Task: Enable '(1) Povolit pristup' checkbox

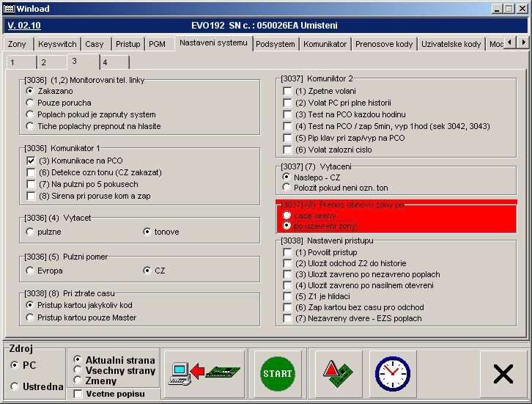Action: point(287,252)
